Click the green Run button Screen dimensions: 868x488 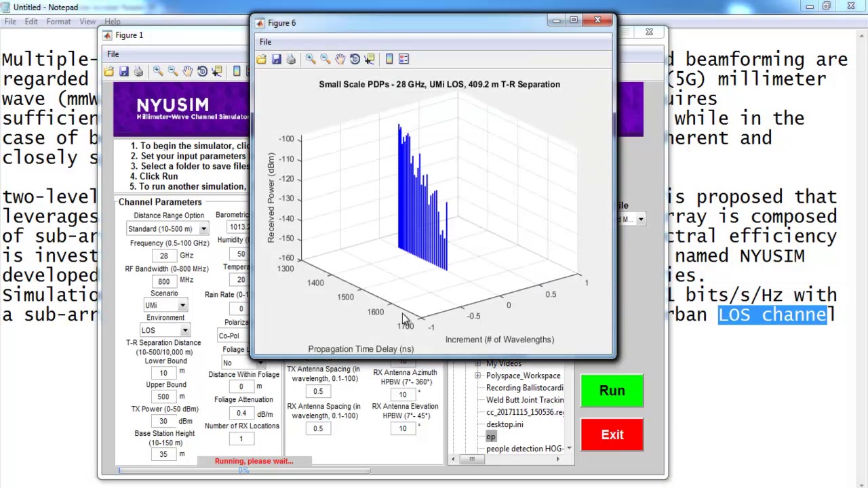612,391
